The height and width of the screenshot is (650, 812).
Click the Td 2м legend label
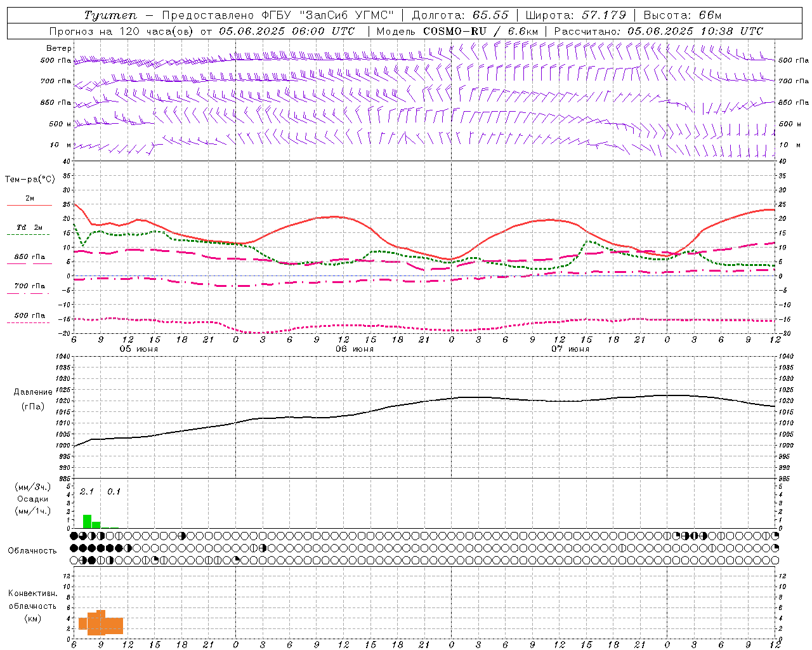(x=29, y=227)
